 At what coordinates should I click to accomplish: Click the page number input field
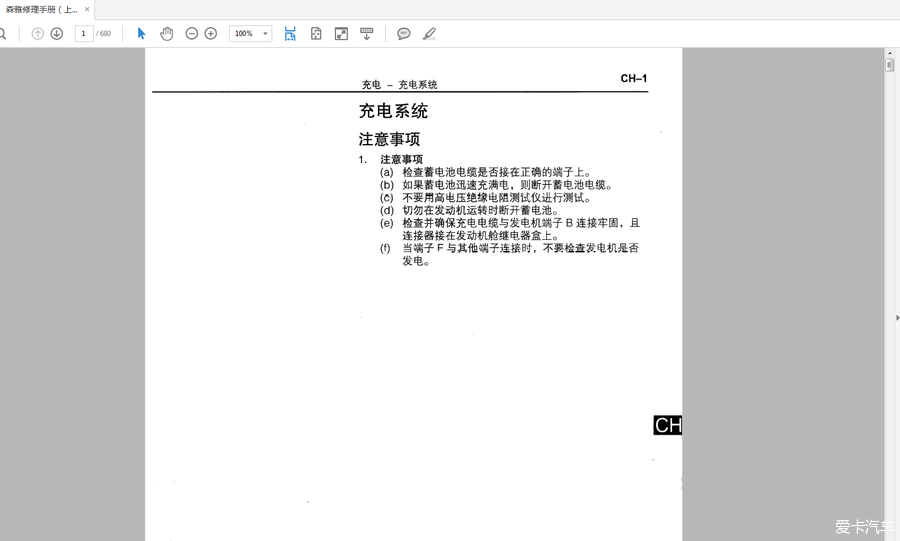pos(84,34)
